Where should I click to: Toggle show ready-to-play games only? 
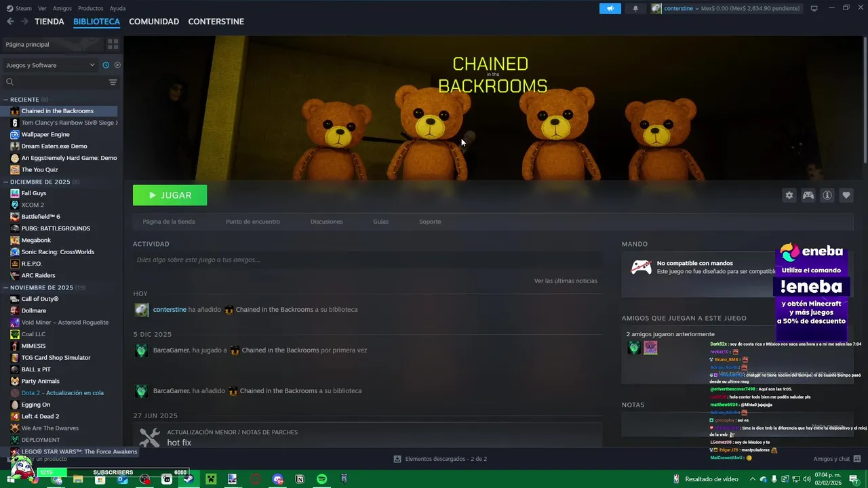click(x=117, y=65)
